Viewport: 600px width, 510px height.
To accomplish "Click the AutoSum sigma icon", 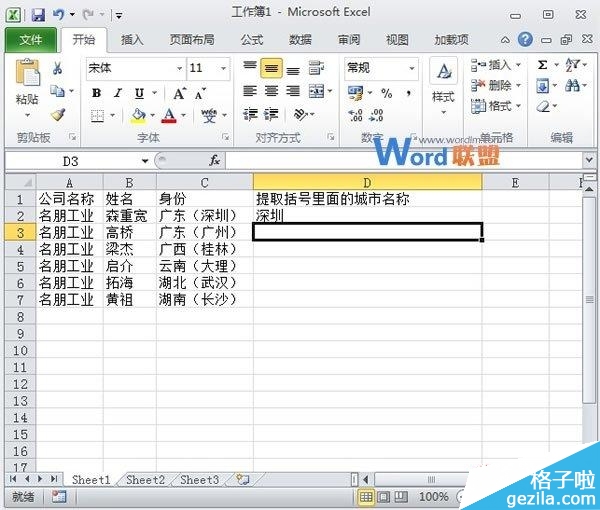I will pyautogui.click(x=543, y=65).
